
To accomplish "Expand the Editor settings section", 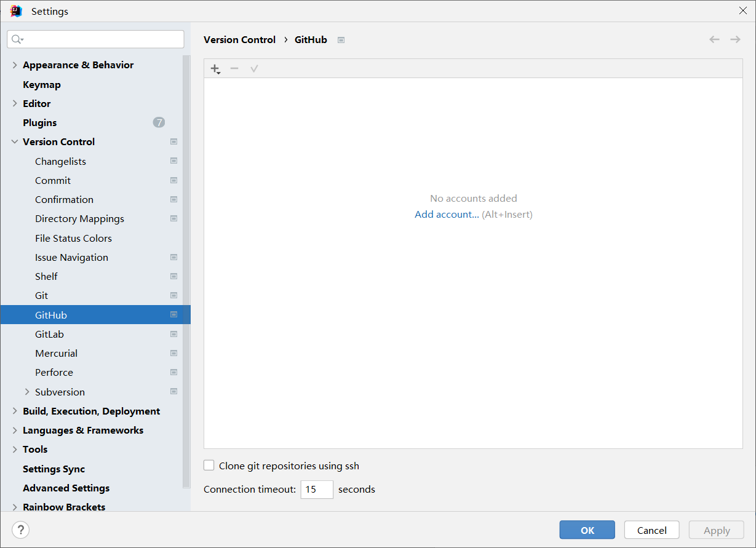I will 15,103.
